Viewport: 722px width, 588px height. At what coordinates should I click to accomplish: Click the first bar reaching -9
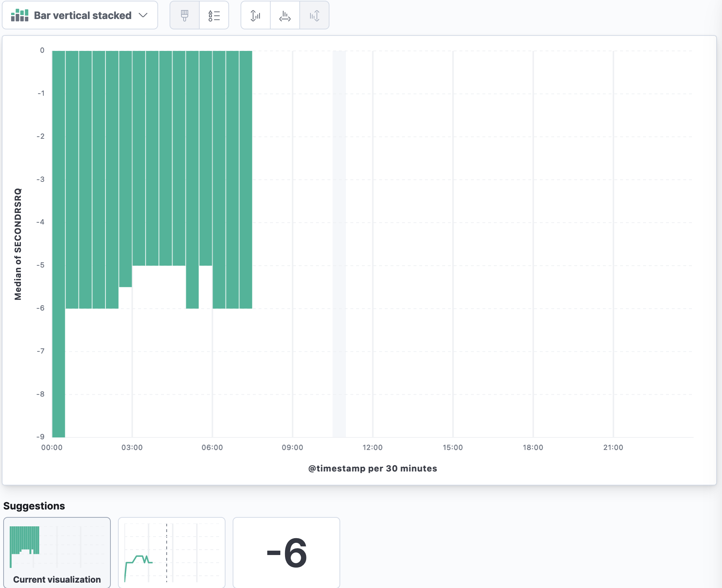tap(59, 244)
